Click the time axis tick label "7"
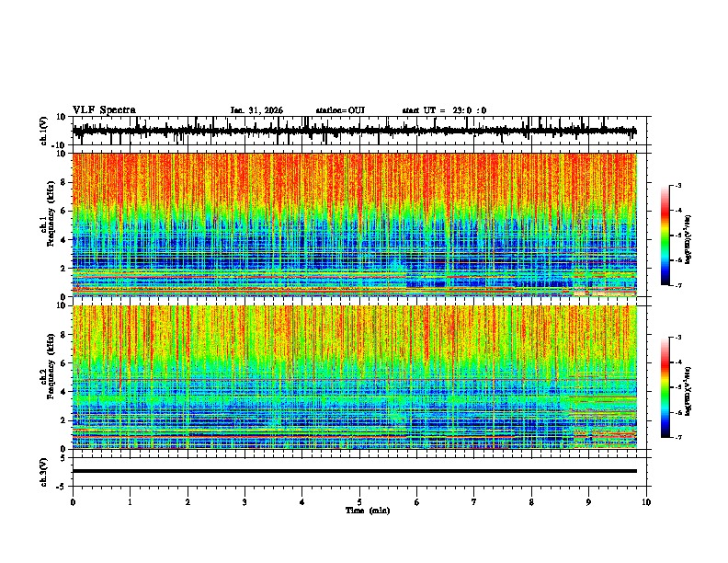Screen dimensions: 728x563 point(474,502)
